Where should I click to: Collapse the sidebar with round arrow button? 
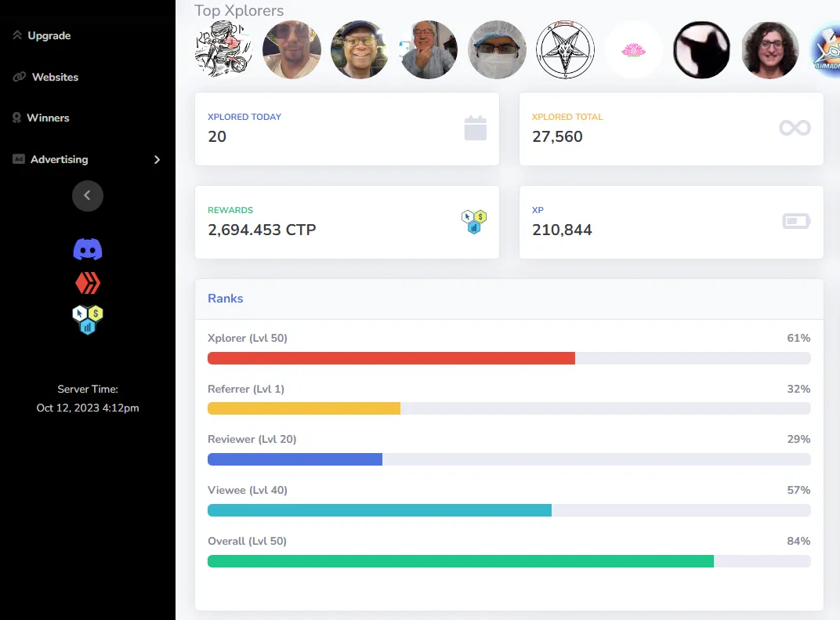pos(88,195)
